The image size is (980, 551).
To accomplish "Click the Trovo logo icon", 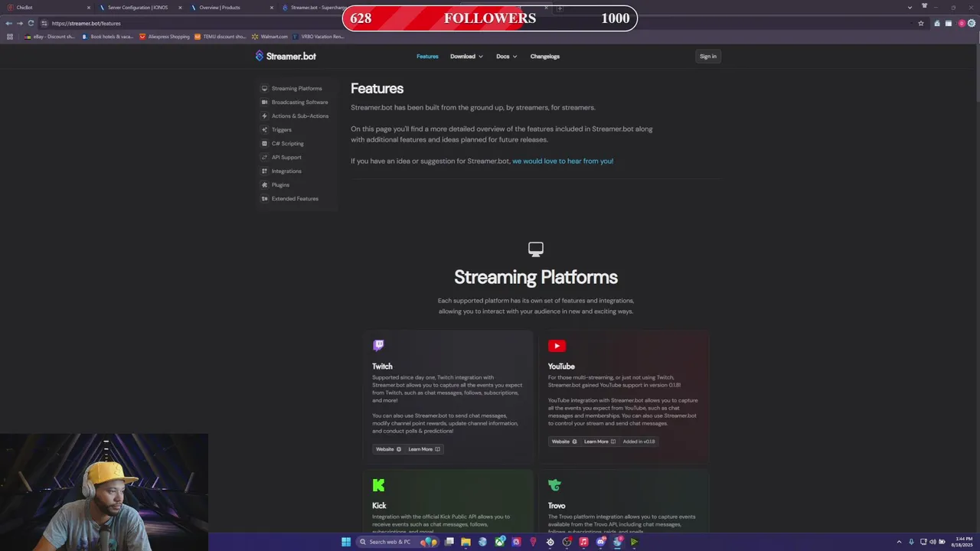I will point(554,485).
